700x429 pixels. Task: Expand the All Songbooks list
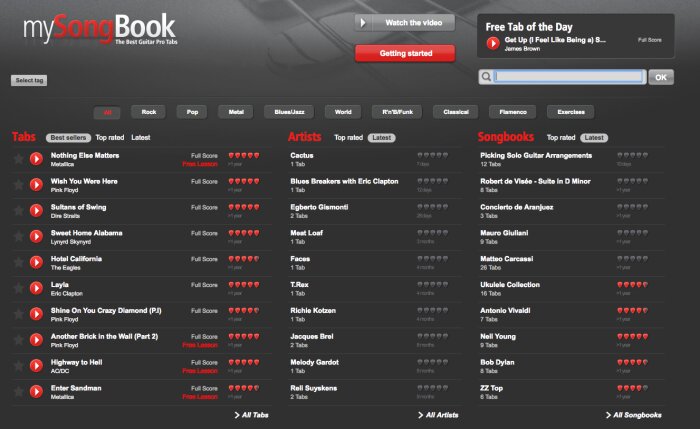click(633, 415)
